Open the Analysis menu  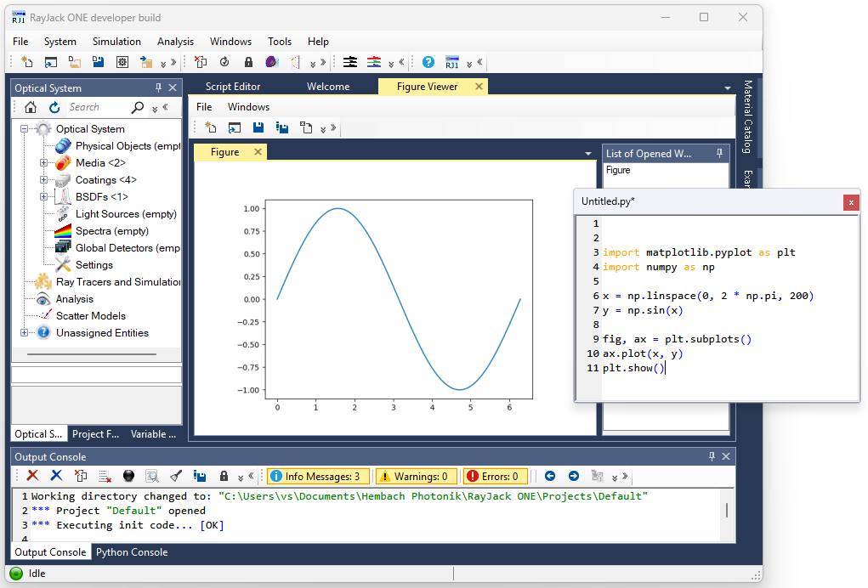coord(175,42)
